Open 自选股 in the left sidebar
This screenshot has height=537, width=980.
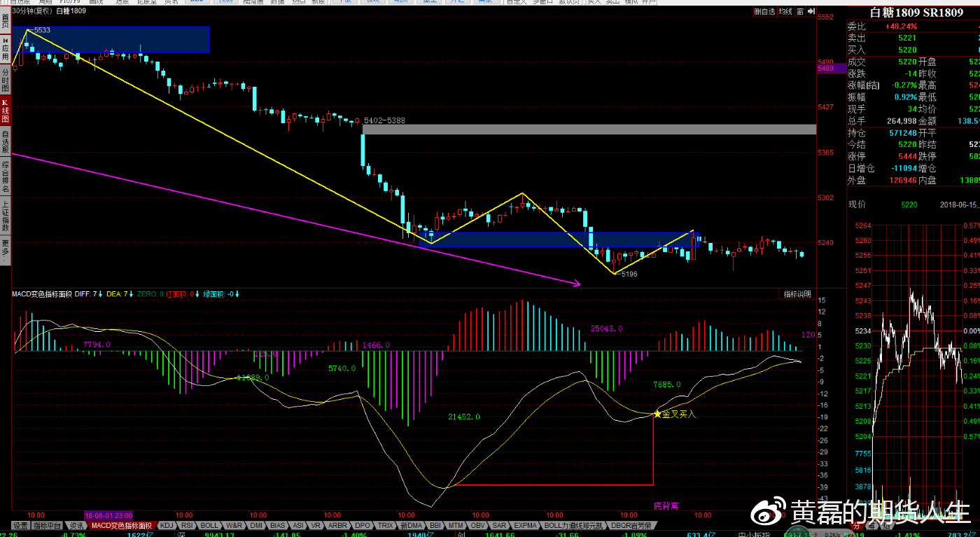pos(5,141)
